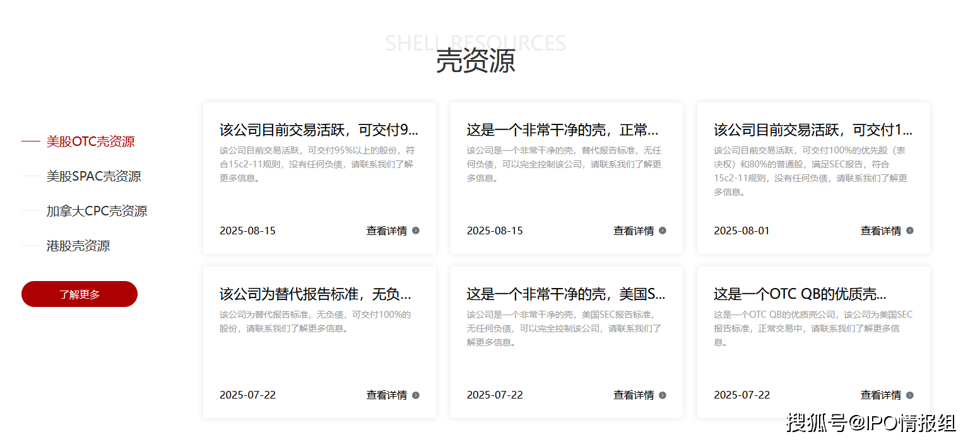Open title 这是一个非常干净的壳，美国S...
This screenshot has height=444, width=980.
coord(566,294)
